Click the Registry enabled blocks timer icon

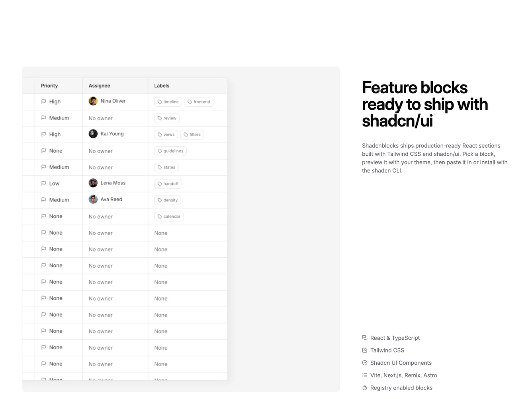(365, 388)
